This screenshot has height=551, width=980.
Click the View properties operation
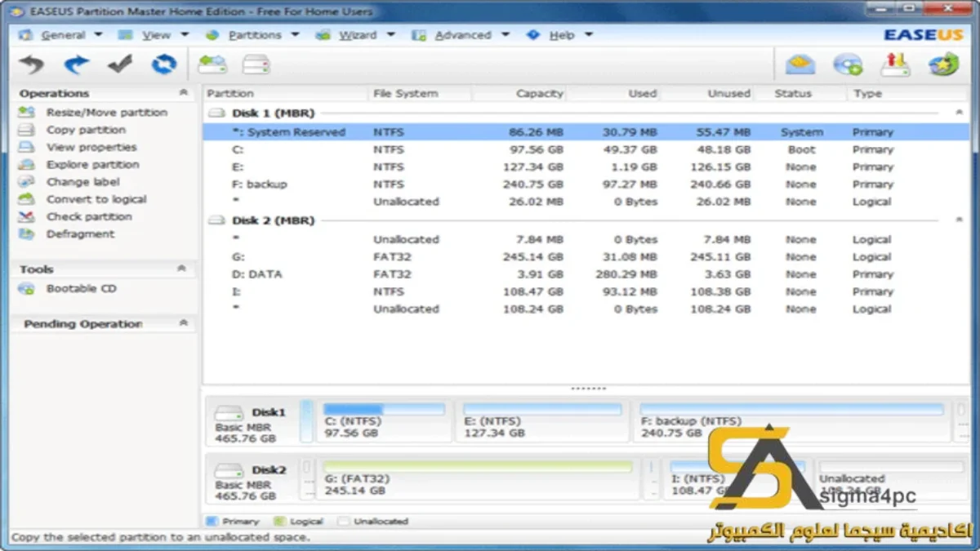tap(91, 147)
